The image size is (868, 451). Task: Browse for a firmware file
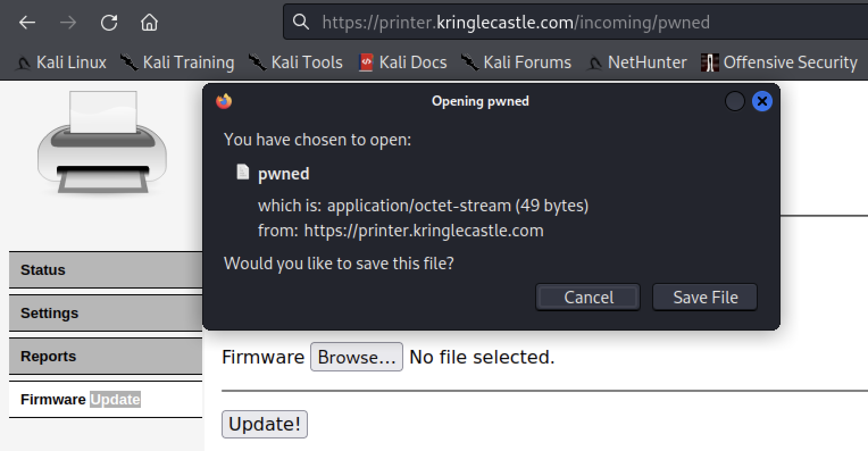click(x=357, y=357)
